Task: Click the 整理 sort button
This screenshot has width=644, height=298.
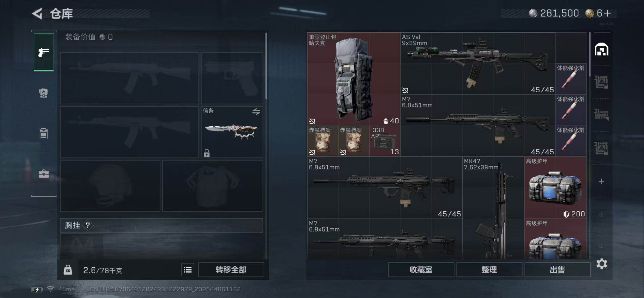Action: pyautogui.click(x=489, y=270)
